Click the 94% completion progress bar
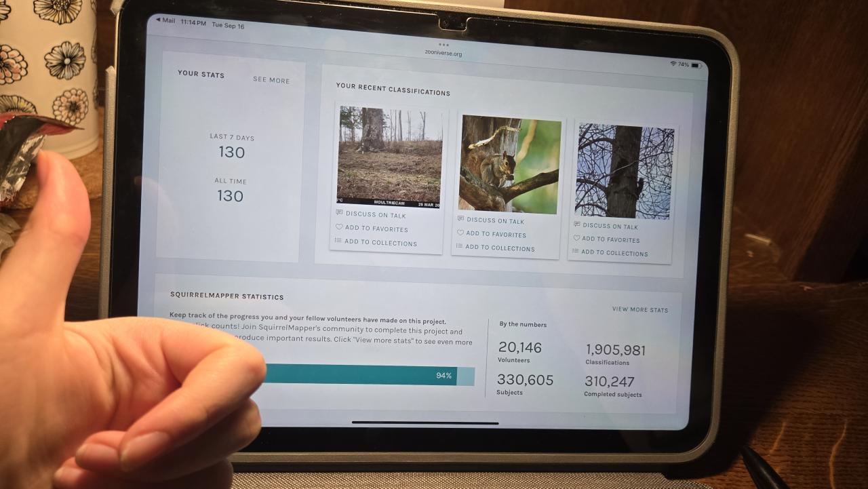Viewport: 868px width, 489px height. point(370,375)
